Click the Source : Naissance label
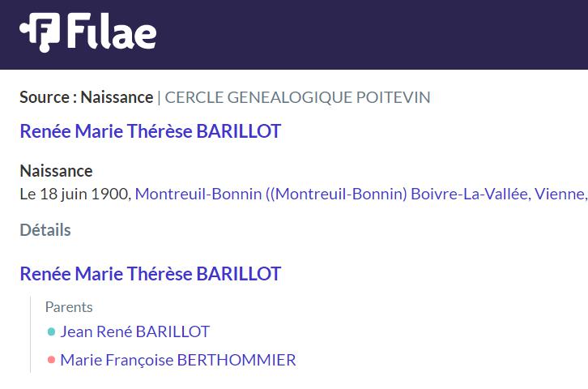Viewport: 588px width, 389px height. coord(86,97)
